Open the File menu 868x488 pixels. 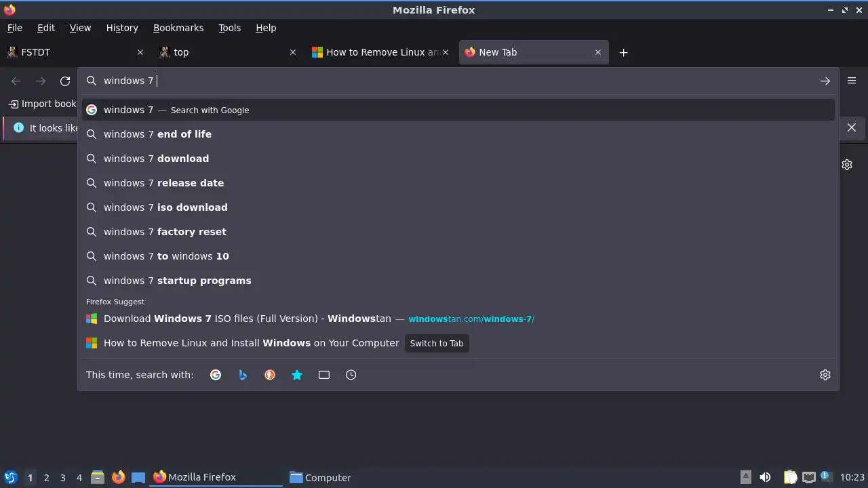click(x=15, y=28)
